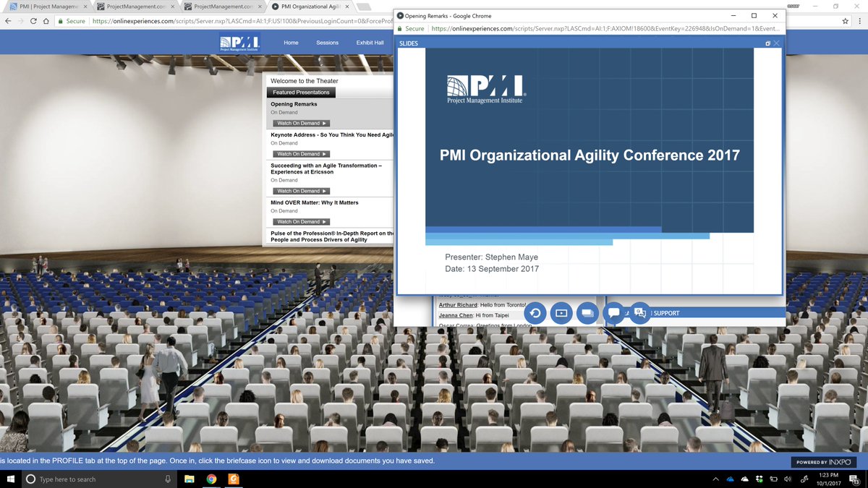Click Secure padlock in Opening Remarks window

[399, 29]
